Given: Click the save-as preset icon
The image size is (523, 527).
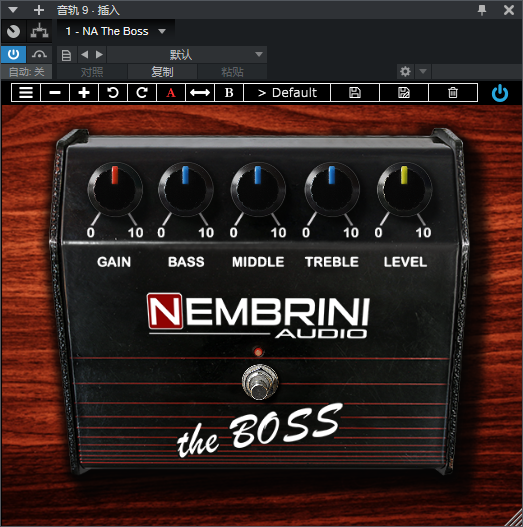Looking at the screenshot, I should click(404, 92).
